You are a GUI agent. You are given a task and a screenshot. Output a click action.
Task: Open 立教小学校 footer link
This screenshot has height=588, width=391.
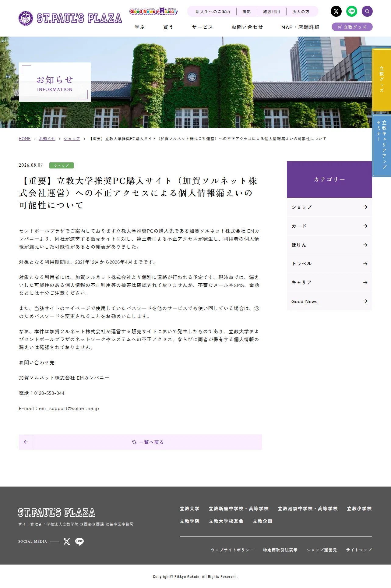359,509
